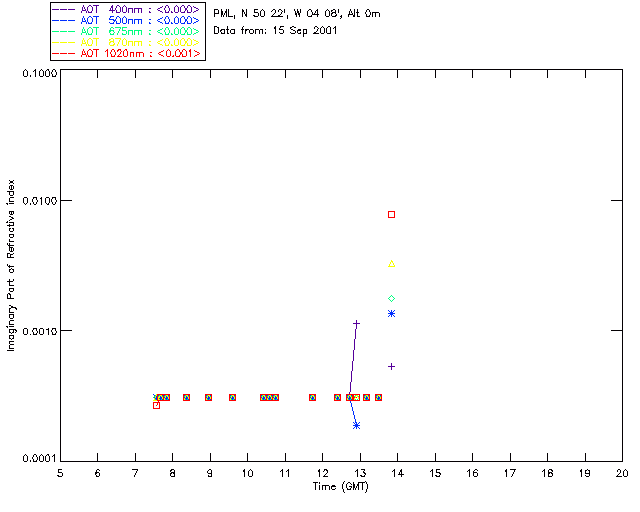640x512 pixels.
Task: Click the data marker at time 13.5
Action: pos(378,397)
